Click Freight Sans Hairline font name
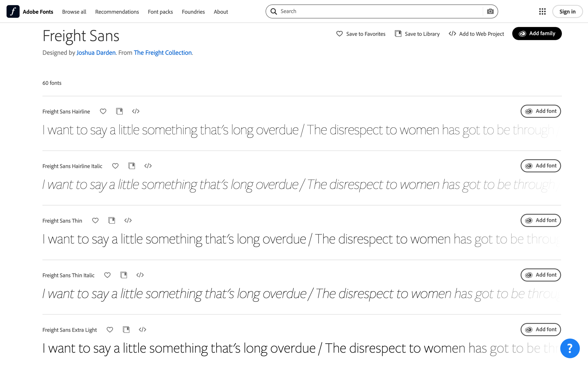The width and height of the screenshot is (588, 368). pyautogui.click(x=66, y=112)
